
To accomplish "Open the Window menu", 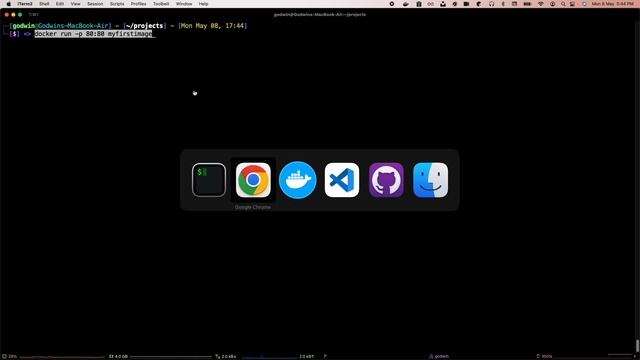I will (184, 4).
